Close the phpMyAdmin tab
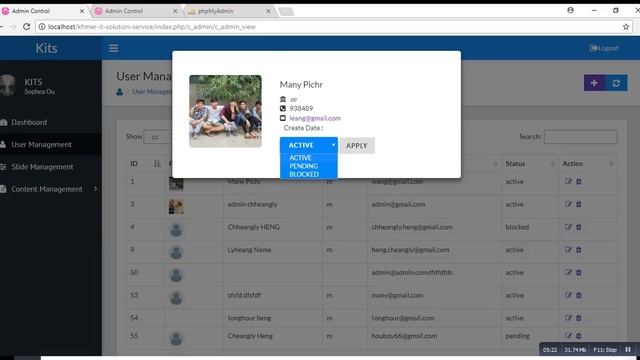The image size is (640, 360). point(268,11)
